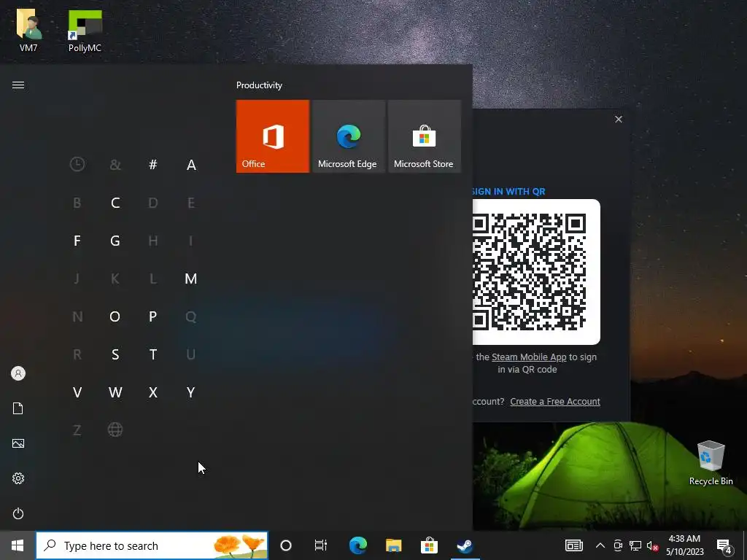Select the PollyMC desktop shortcut
Screen dimensions: 747x560
click(x=85, y=30)
